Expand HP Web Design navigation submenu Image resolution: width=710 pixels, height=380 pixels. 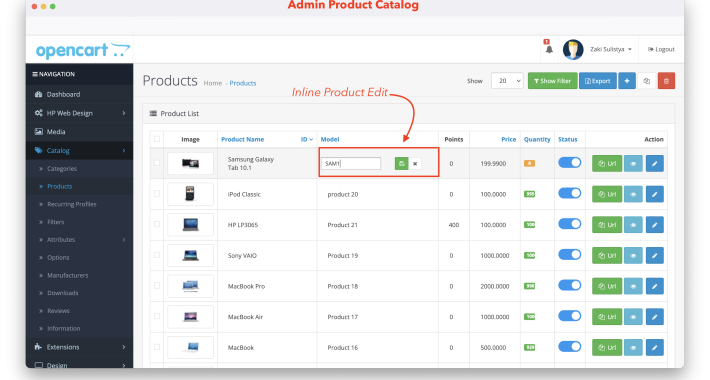(124, 113)
